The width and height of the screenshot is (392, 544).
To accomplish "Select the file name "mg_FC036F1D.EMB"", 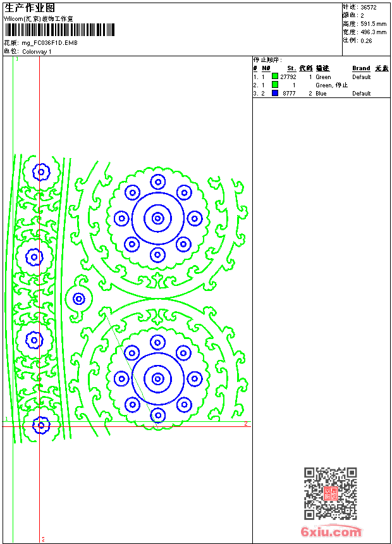I will coord(49,42).
